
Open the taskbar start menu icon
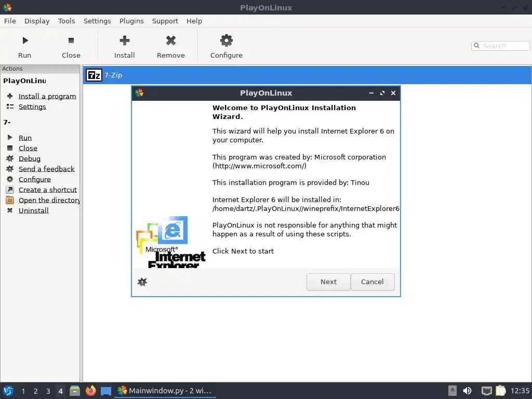pos(8,391)
